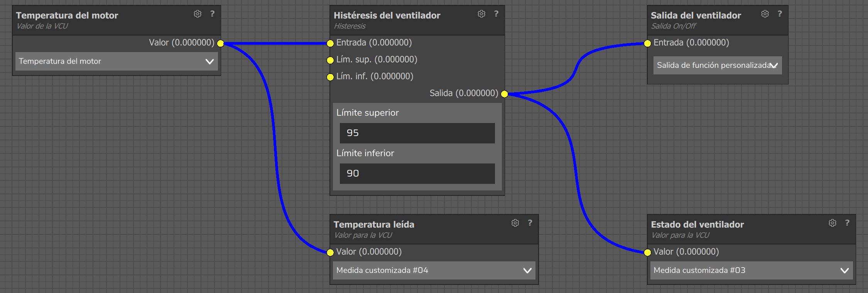The height and width of the screenshot is (293, 868).
Task: Click the Salida On/Off subtitle text
Action: tap(674, 26)
